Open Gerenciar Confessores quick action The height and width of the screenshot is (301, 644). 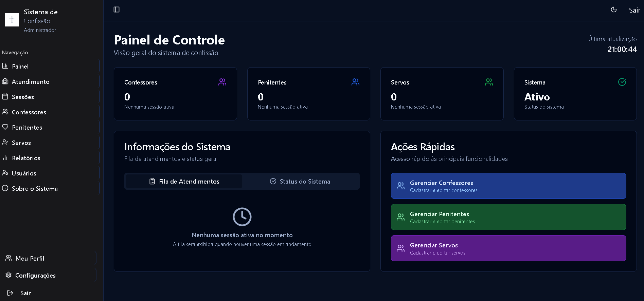(508, 186)
